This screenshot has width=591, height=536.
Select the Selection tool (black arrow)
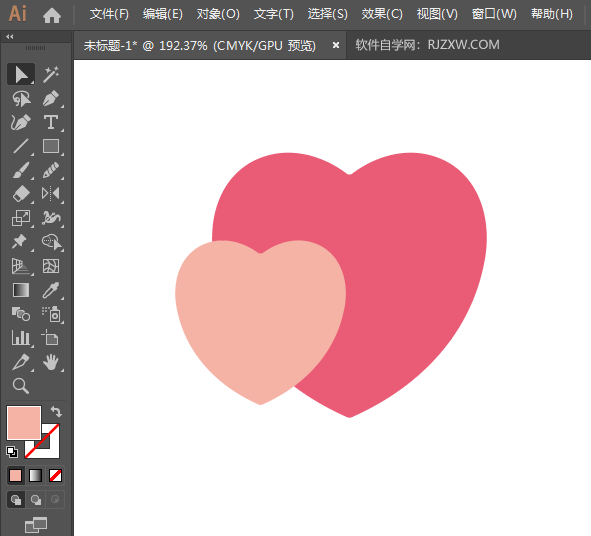(x=21, y=74)
